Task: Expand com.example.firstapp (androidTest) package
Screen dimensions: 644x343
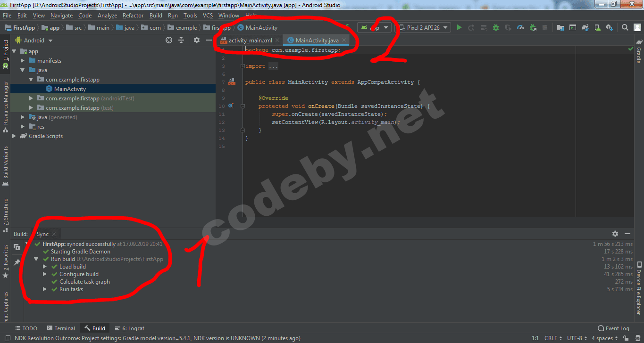Action: (31, 98)
